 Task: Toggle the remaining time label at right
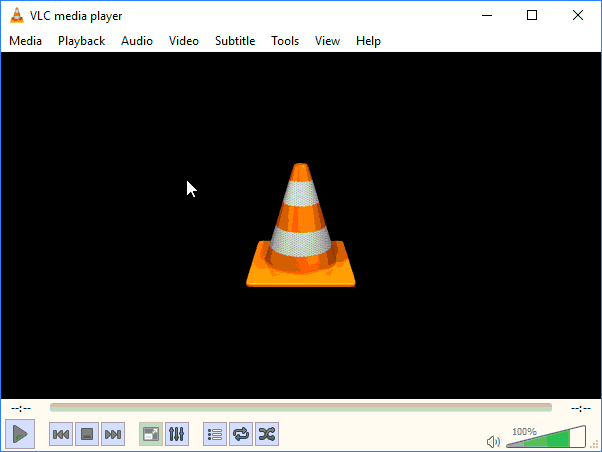pos(580,408)
